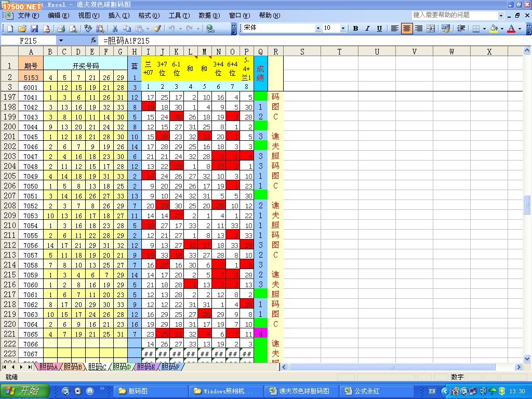Print the sheet with the printer icon
532x399 pixels.
[61, 29]
